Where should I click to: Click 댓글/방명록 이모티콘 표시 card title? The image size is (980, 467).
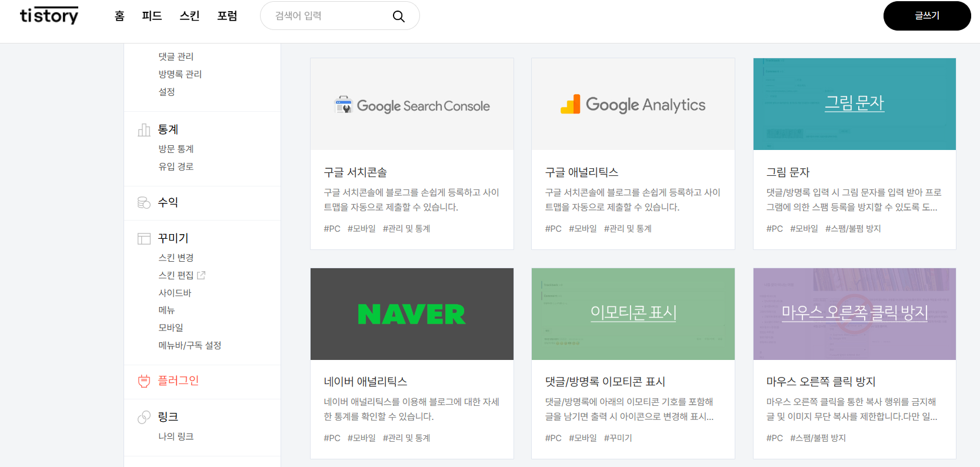(605, 382)
